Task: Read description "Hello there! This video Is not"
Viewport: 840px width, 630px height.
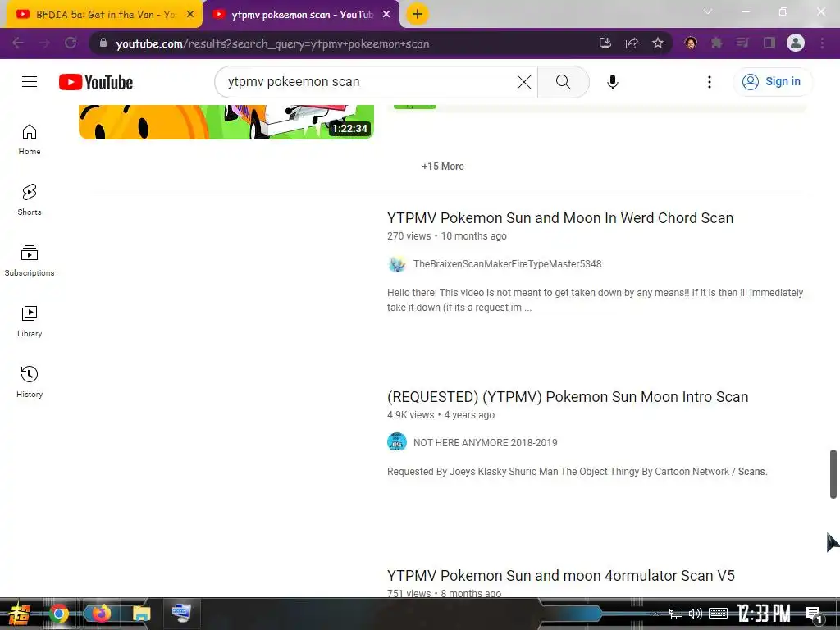Action: 596,300
